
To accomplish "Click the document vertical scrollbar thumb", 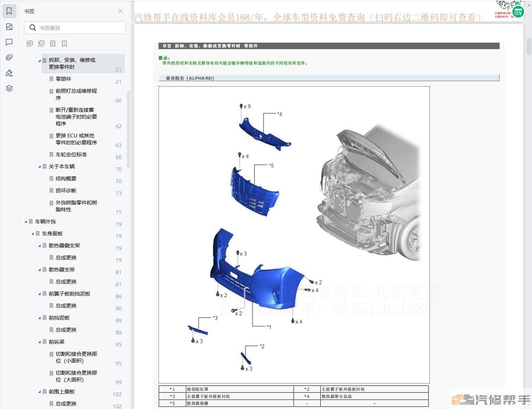I will pos(529,46).
